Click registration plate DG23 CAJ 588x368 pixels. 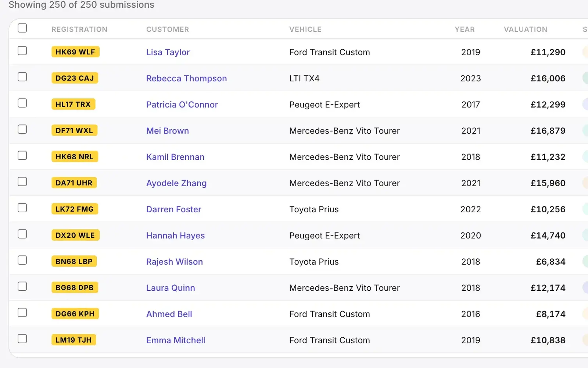(x=75, y=78)
